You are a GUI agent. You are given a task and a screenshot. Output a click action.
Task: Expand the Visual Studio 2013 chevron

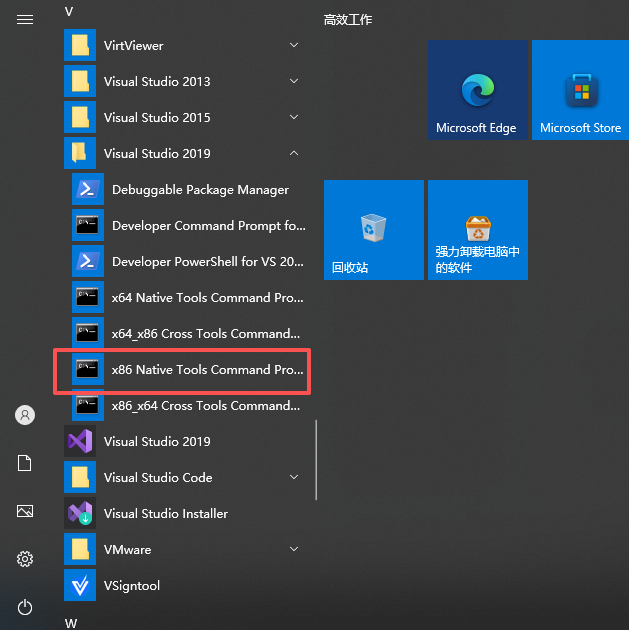(x=294, y=81)
